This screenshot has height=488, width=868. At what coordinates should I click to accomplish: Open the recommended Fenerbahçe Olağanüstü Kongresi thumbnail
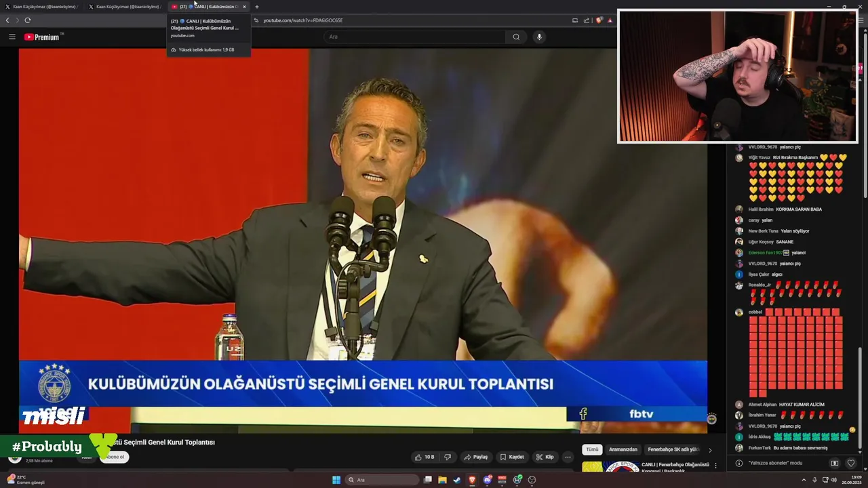click(611, 467)
